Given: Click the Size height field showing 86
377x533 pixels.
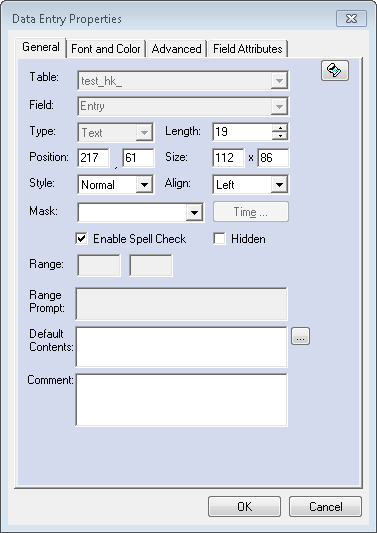Looking at the screenshot, I should pos(273,158).
